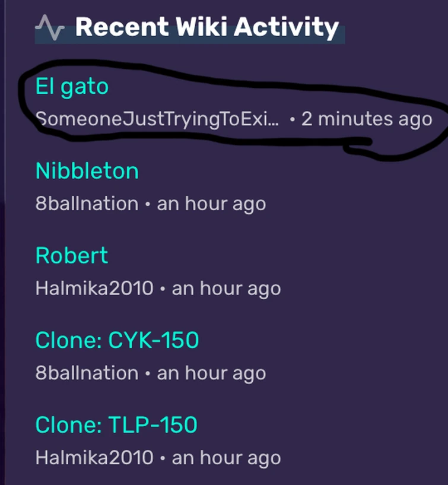
Task: Open 8ballnation profile under Clone: CYK-150
Action: coord(87,373)
